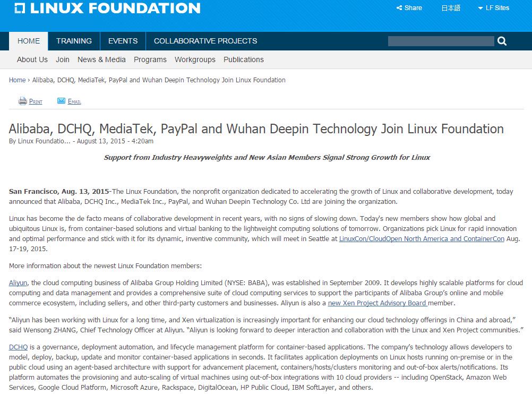Click into the site search field
This screenshot has height=394, width=532.
441,41
